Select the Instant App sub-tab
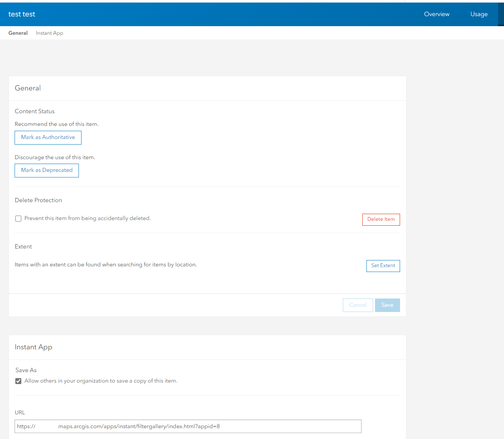The width and height of the screenshot is (504, 439). coord(49,33)
